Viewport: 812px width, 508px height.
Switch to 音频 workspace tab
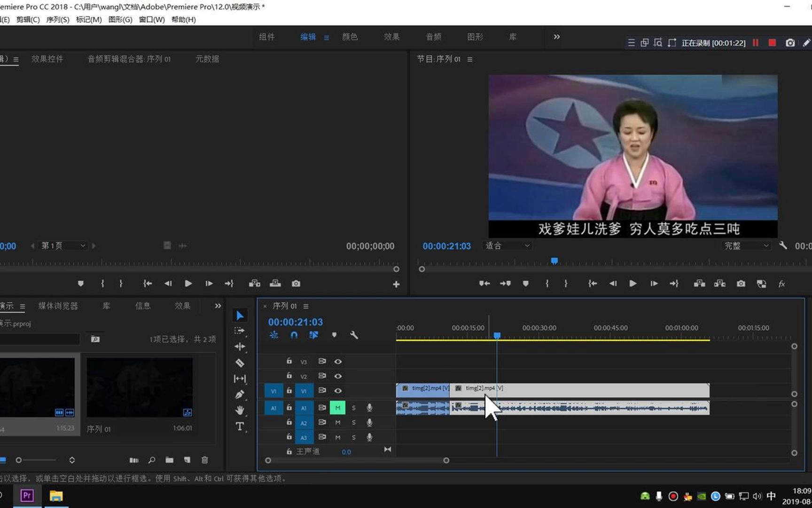(434, 37)
